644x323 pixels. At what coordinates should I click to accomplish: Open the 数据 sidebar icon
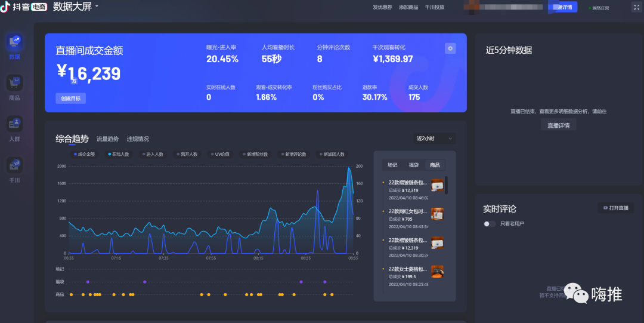point(14,42)
